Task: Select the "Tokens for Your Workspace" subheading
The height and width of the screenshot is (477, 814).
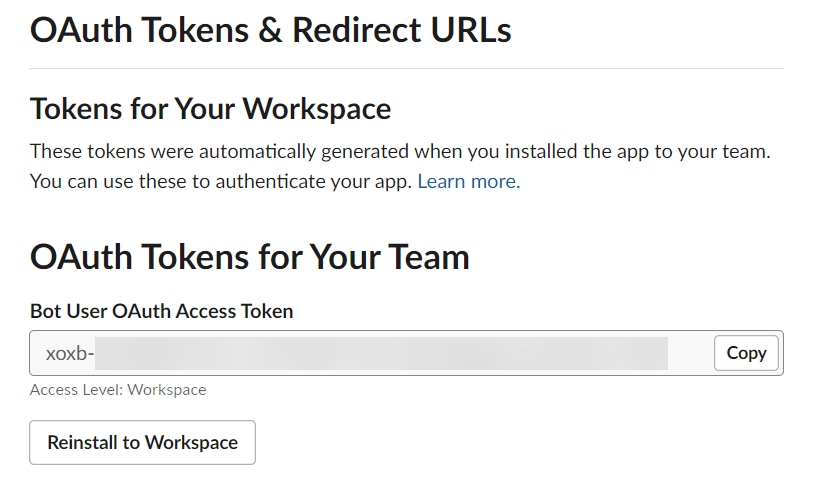Action: point(210,108)
